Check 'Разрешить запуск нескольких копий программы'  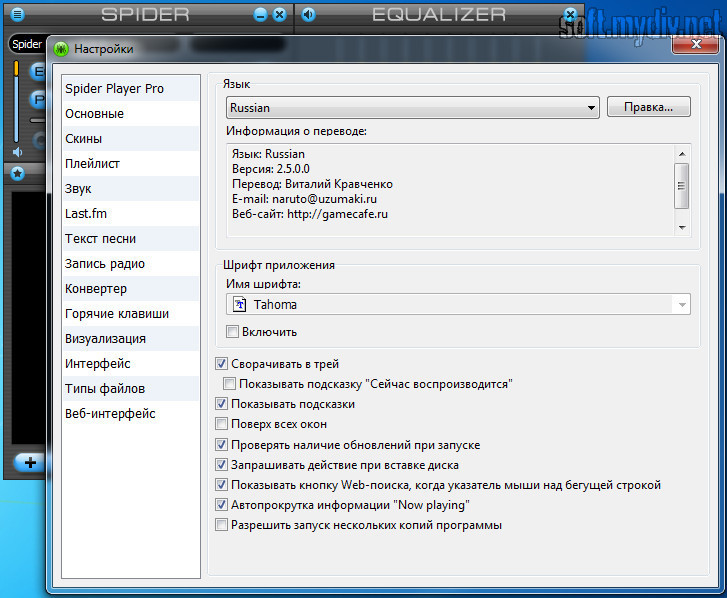[222, 525]
